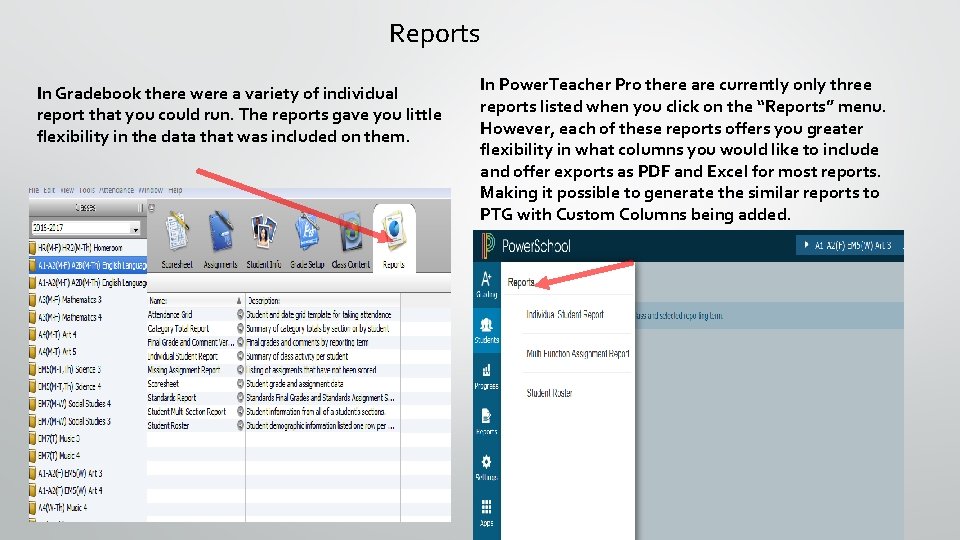
Task: Open the Help menu in Gradebook
Action: click(x=176, y=190)
